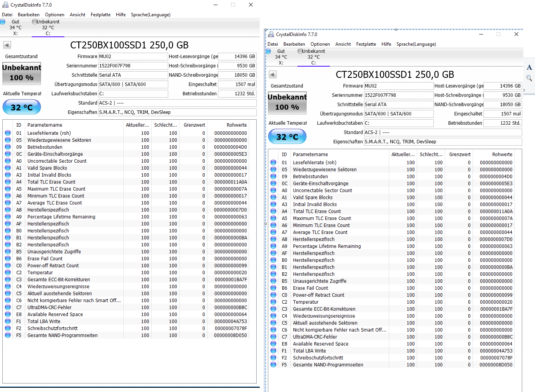The image size is (535, 392).
Task: Click raw value 00000001BA7F in left window
Action: point(231,279)
